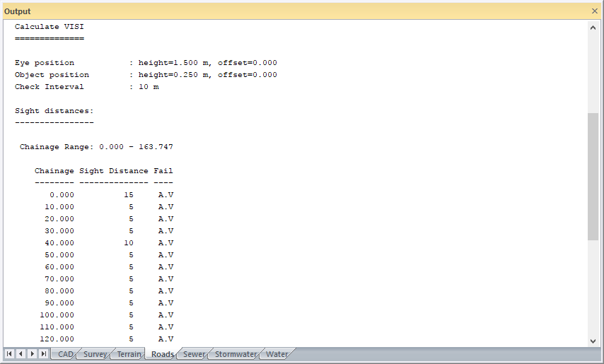Open the Survey output tab
The width and height of the screenshot is (604, 364).
coord(95,355)
